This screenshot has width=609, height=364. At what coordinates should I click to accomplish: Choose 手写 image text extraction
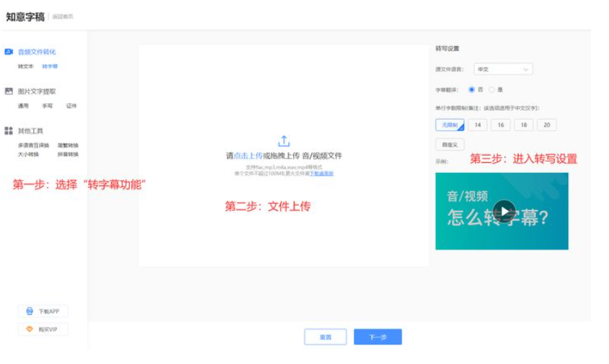48,106
